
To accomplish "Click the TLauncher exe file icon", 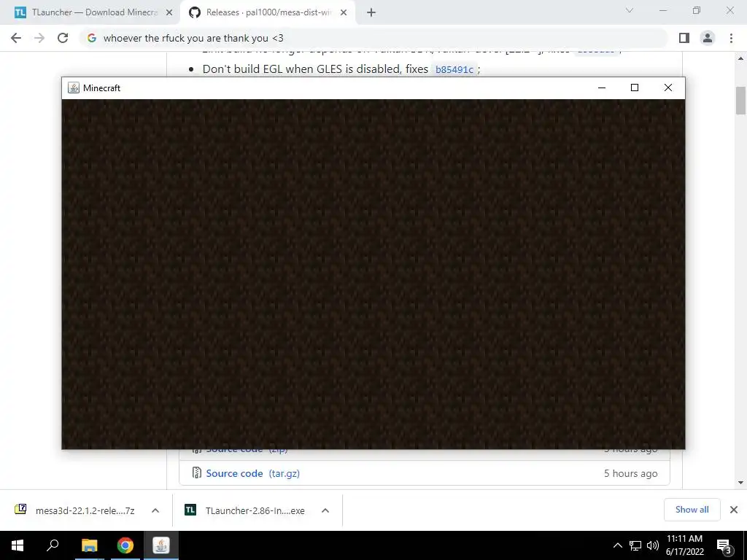I will 190,510.
